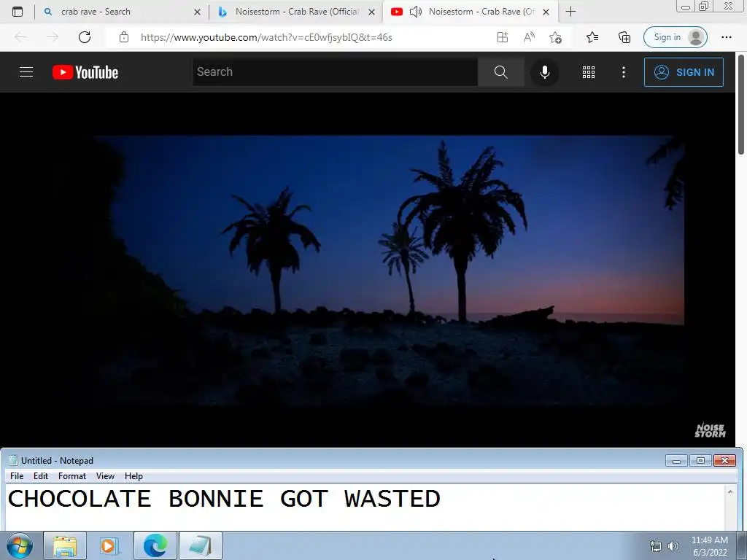
Task: Open the apps available for this site icon
Action: [503, 37]
